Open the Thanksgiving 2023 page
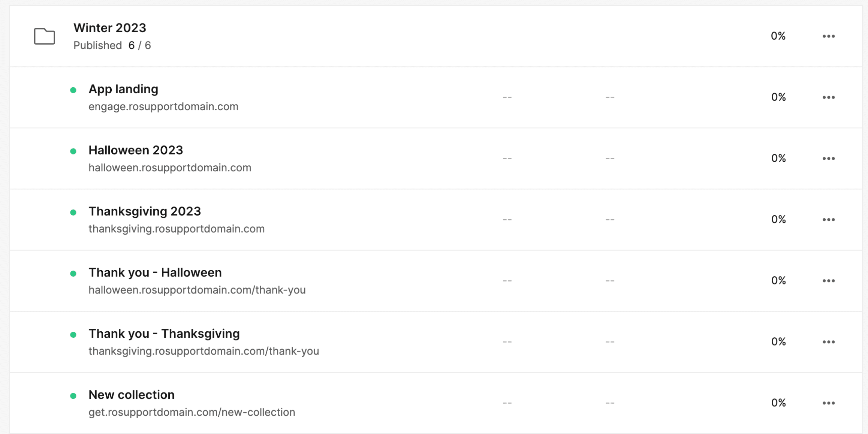The height and width of the screenshot is (434, 868). pos(145,211)
